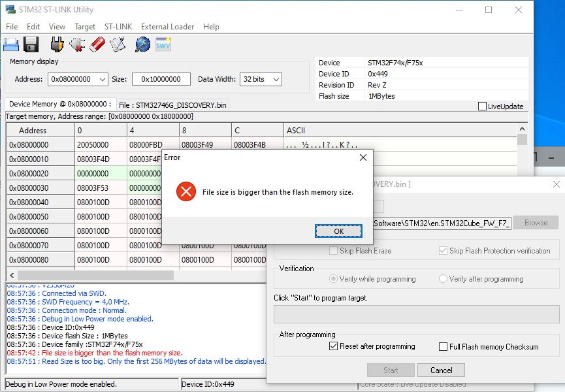
Task: Click the Flash size value 1MBytes
Action: tap(381, 96)
